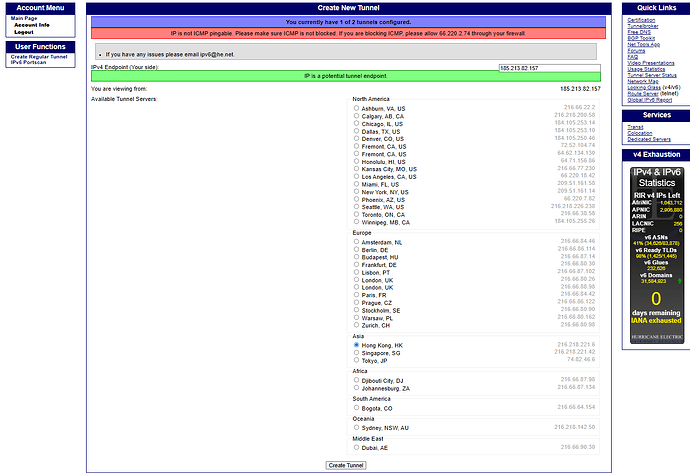This screenshot has width=690, height=473.
Task: Open Tunnel Server Status link
Action: [x=652, y=75]
